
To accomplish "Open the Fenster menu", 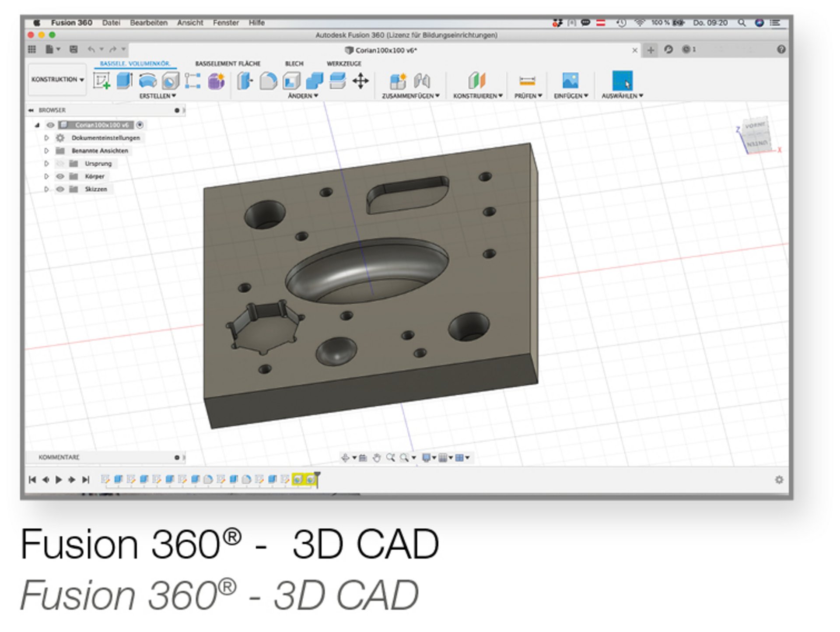I will click(x=226, y=23).
